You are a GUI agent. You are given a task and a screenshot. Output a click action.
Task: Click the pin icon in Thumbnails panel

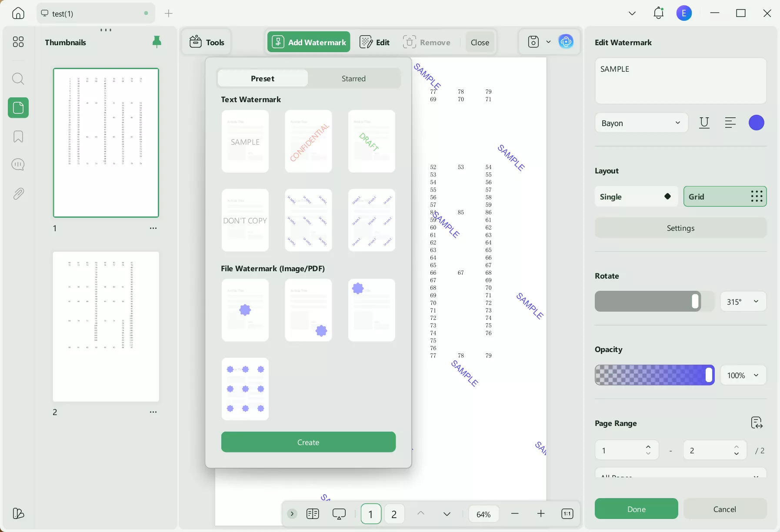[157, 42]
